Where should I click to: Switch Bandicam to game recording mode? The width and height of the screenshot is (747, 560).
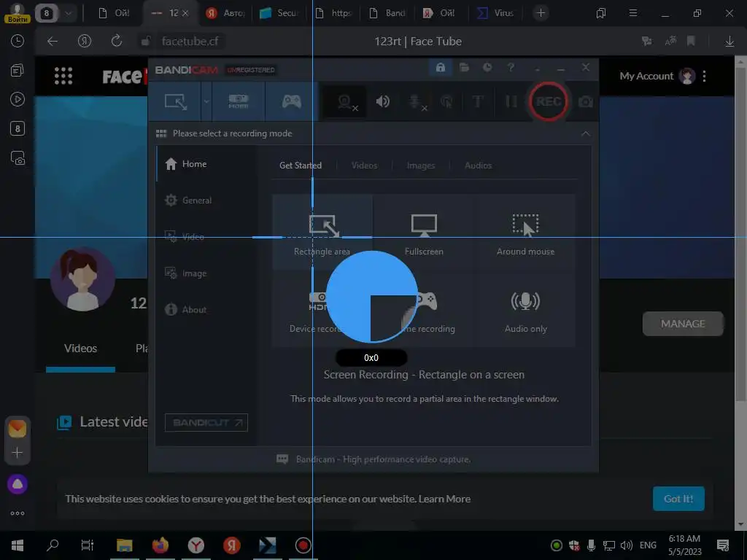tap(291, 101)
